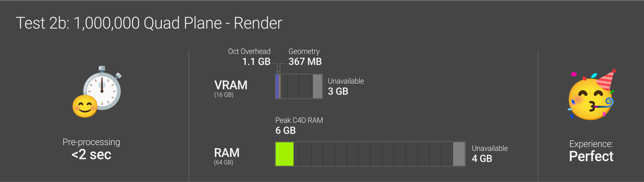This screenshot has width=644, height=182.
Task: Click the Unavailable 4 GB label
Action: pyautogui.click(x=490, y=154)
